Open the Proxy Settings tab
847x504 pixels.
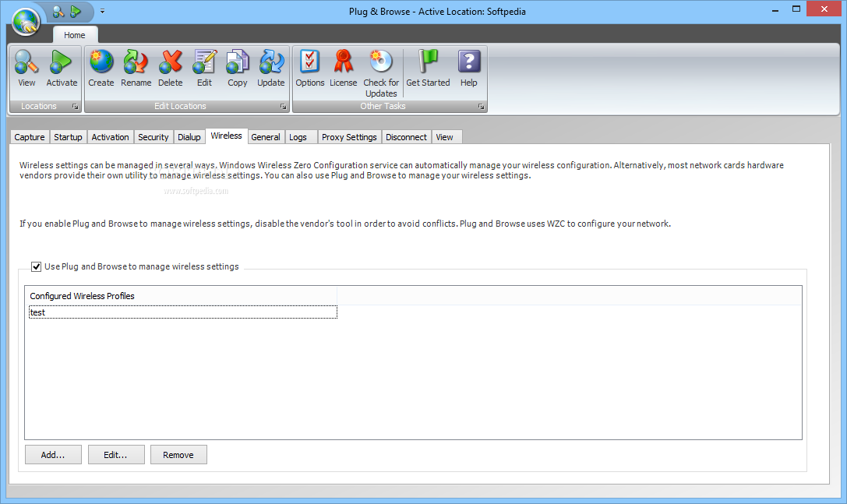tap(350, 137)
